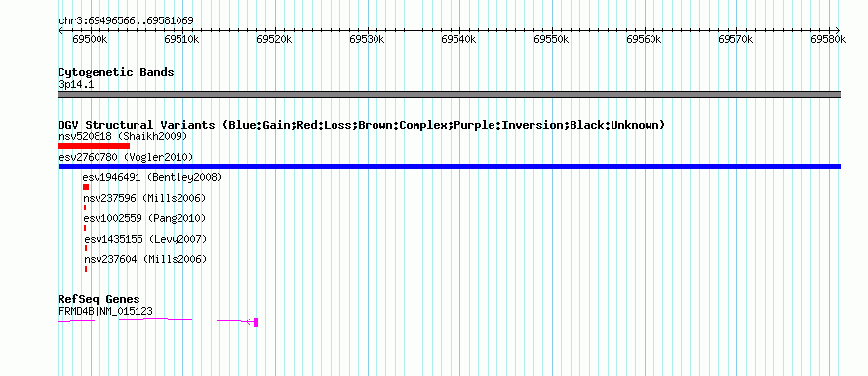The height and width of the screenshot is (376, 868).
Task: Open variant esv1435155 (Levy2007) label
Action: click(145, 239)
